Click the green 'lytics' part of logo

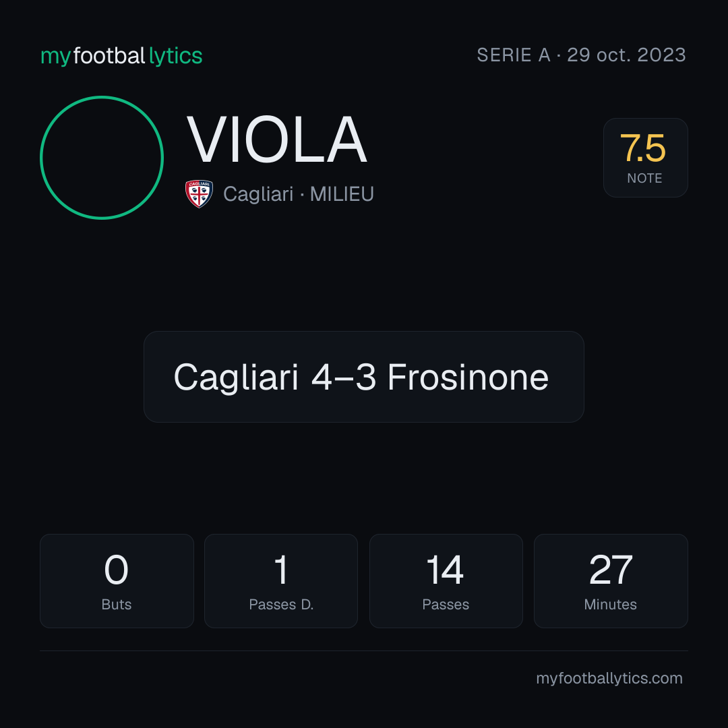coord(175,56)
